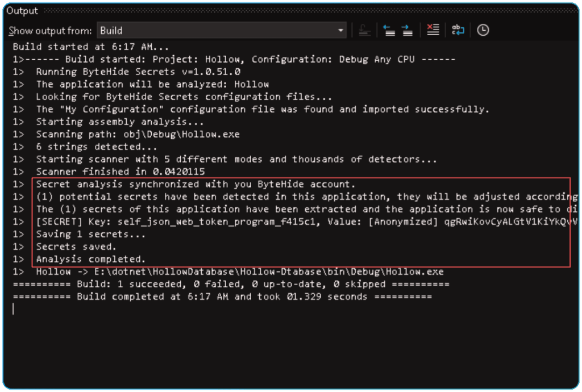This screenshot has width=582, height=392.
Task: Go to previous message in output
Action: (389, 30)
